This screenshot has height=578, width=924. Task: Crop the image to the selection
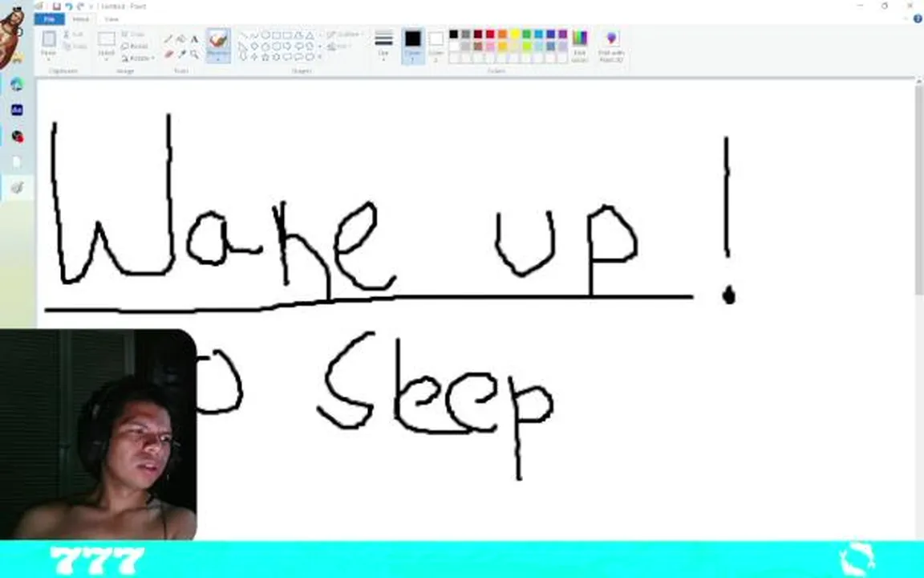[x=132, y=35]
